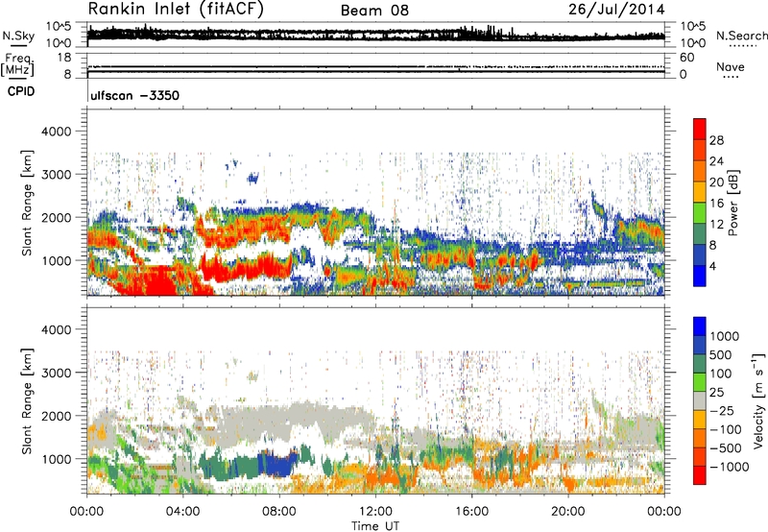The width and height of the screenshot is (768, 532).
Task: Click the positive "100" Velocity colorbar label
Action: tap(721, 374)
